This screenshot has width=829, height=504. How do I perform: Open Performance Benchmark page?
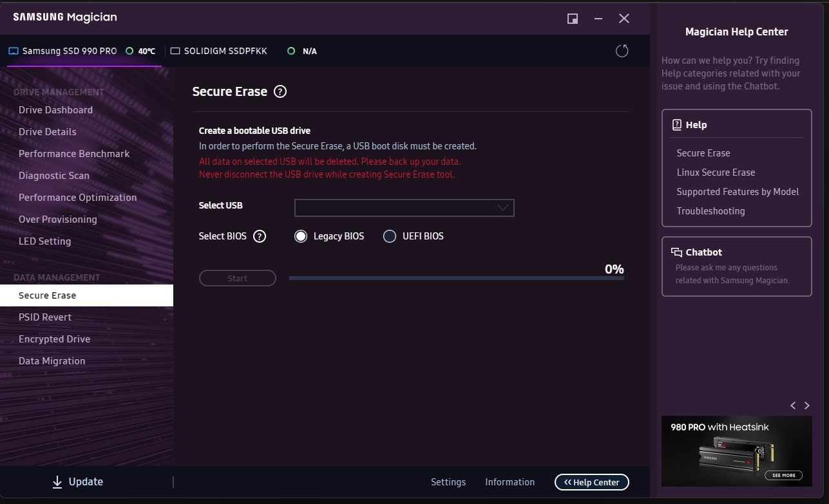click(74, 154)
